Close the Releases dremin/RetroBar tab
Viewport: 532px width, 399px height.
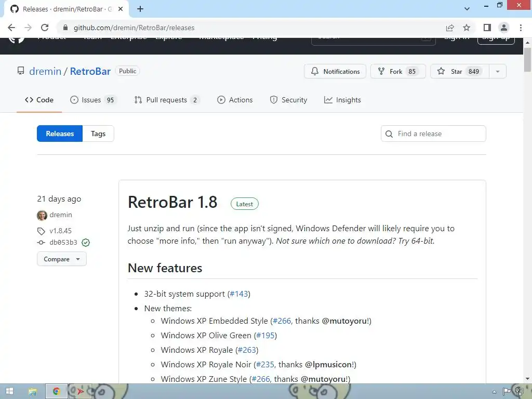pyautogui.click(x=121, y=9)
